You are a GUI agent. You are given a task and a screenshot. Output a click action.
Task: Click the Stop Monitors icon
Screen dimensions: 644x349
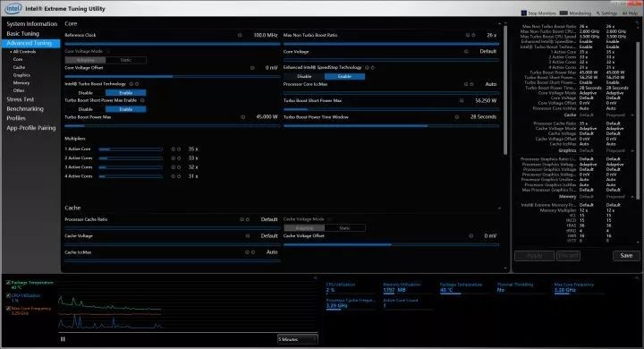pos(523,13)
